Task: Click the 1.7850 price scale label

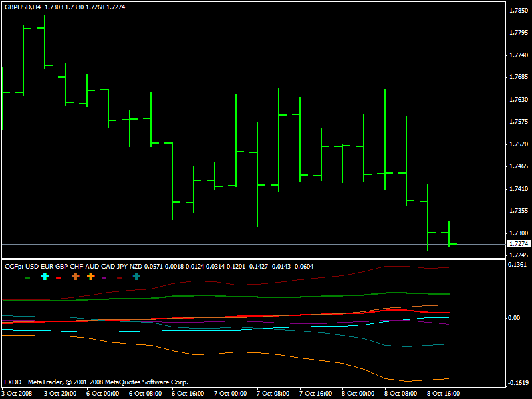Action: point(519,11)
